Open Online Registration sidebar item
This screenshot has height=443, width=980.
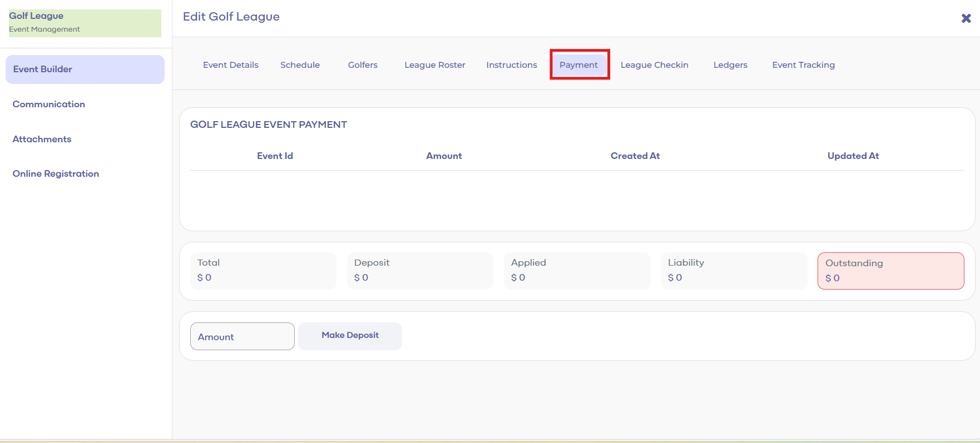tap(56, 174)
